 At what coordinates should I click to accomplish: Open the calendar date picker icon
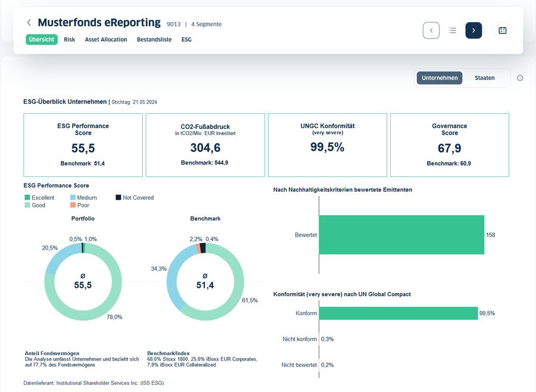[x=502, y=30]
